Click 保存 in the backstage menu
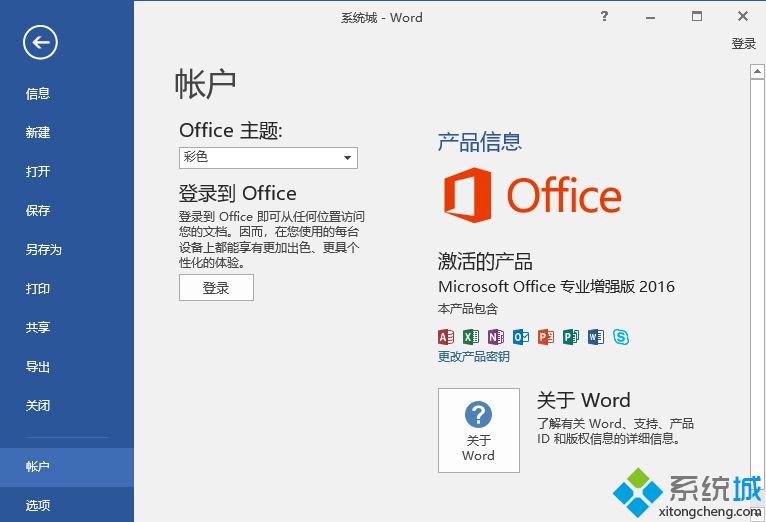766x522 pixels. pyautogui.click(x=67, y=210)
